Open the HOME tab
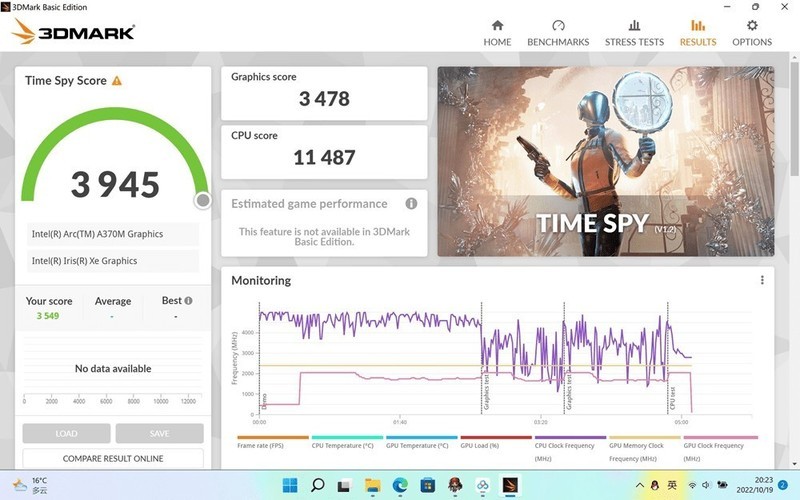 tap(497, 33)
